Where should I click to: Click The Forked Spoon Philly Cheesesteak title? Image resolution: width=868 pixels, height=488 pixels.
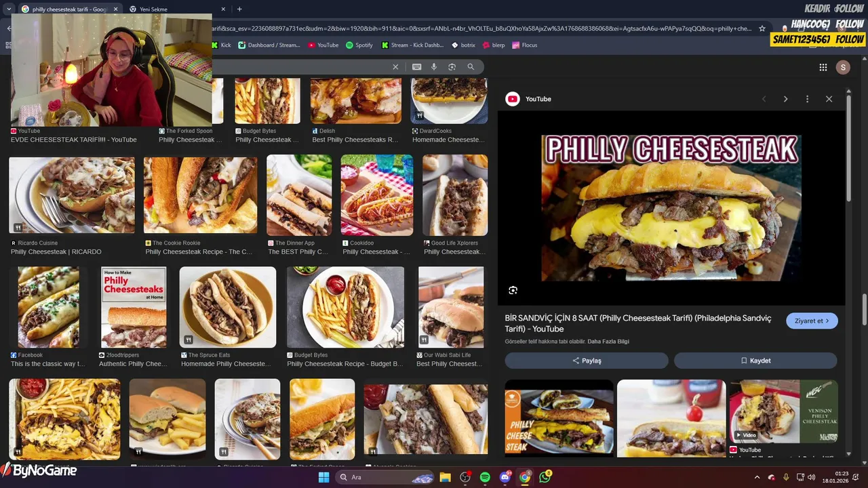pos(190,140)
